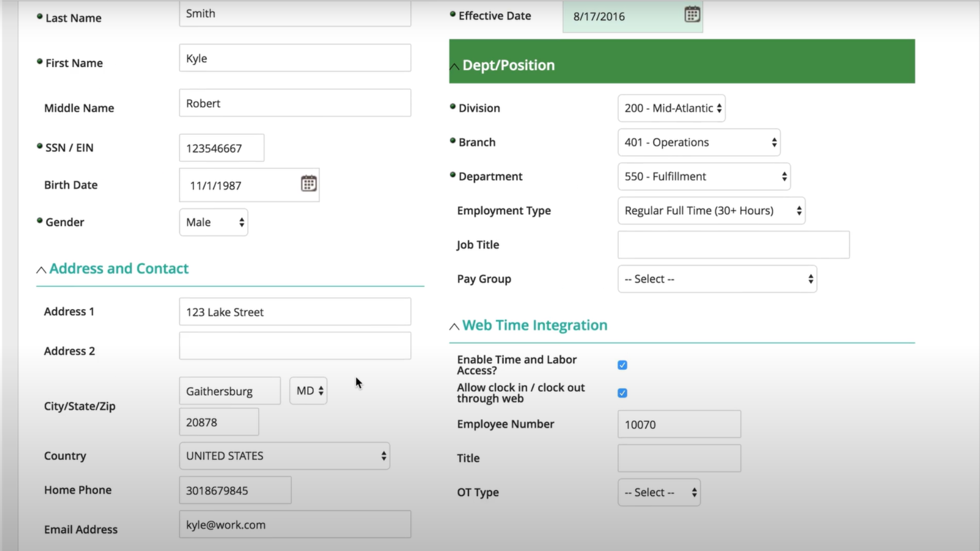Click the calendar icon for Birth Date

308,185
